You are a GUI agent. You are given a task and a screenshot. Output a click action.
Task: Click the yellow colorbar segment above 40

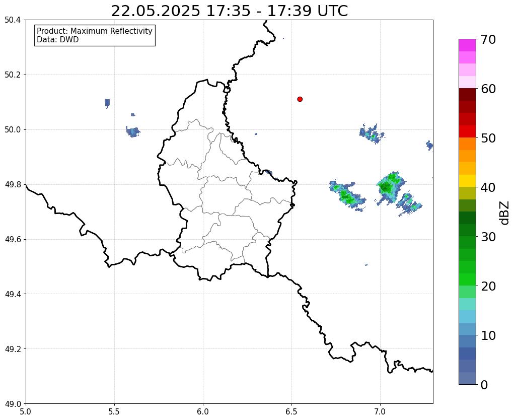(x=467, y=181)
